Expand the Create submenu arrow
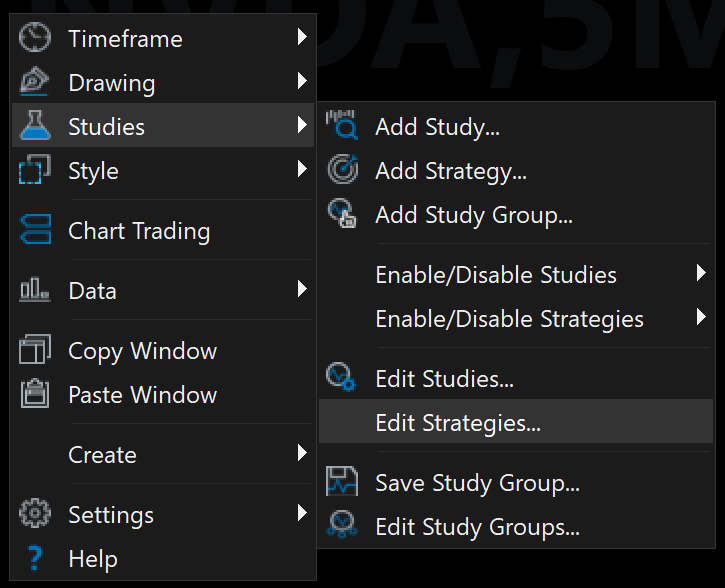 pos(302,453)
